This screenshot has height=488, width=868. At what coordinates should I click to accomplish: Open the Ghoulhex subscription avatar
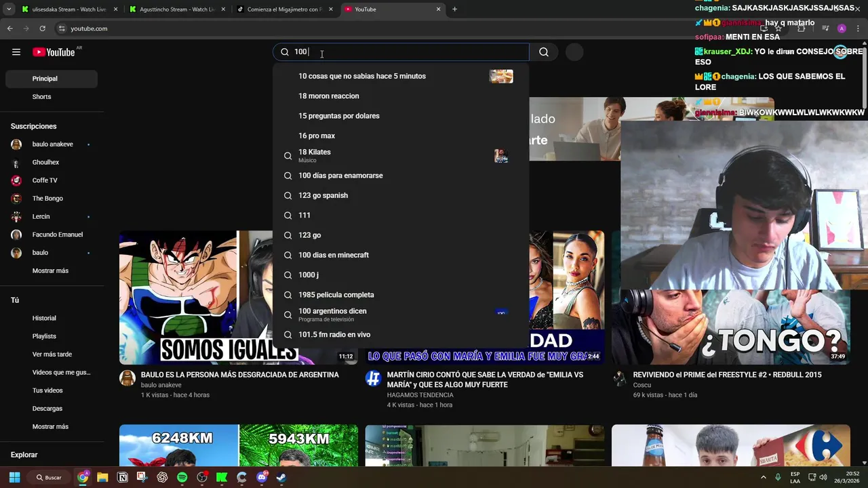point(16,163)
